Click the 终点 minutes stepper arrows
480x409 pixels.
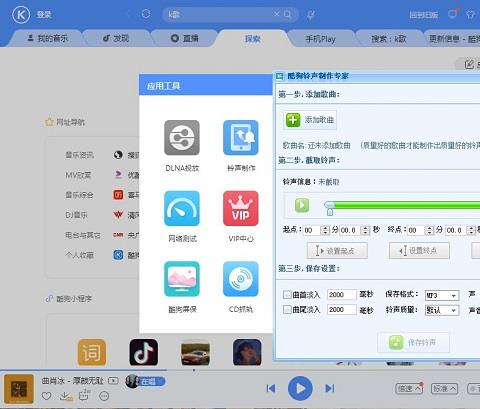[429, 230]
